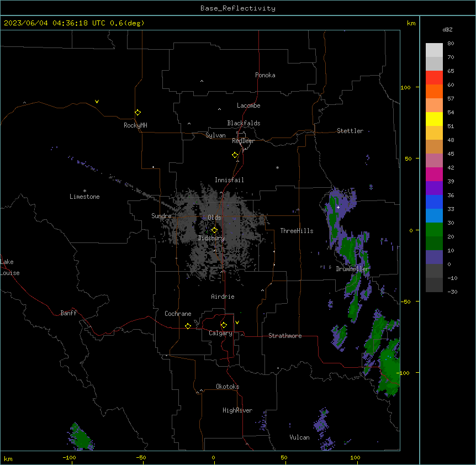The width and height of the screenshot is (476, 465).
Task: Click the RedDeer city label
Action: (243, 141)
